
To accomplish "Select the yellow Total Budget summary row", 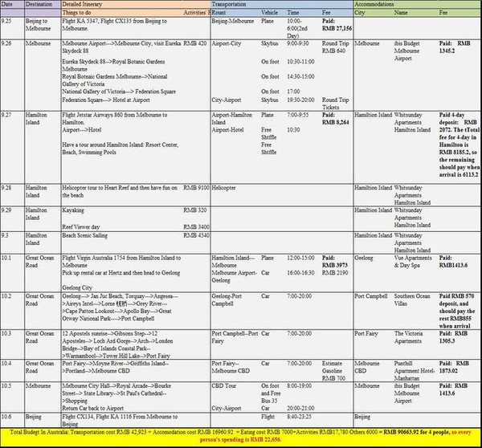I will click(x=241, y=436).
